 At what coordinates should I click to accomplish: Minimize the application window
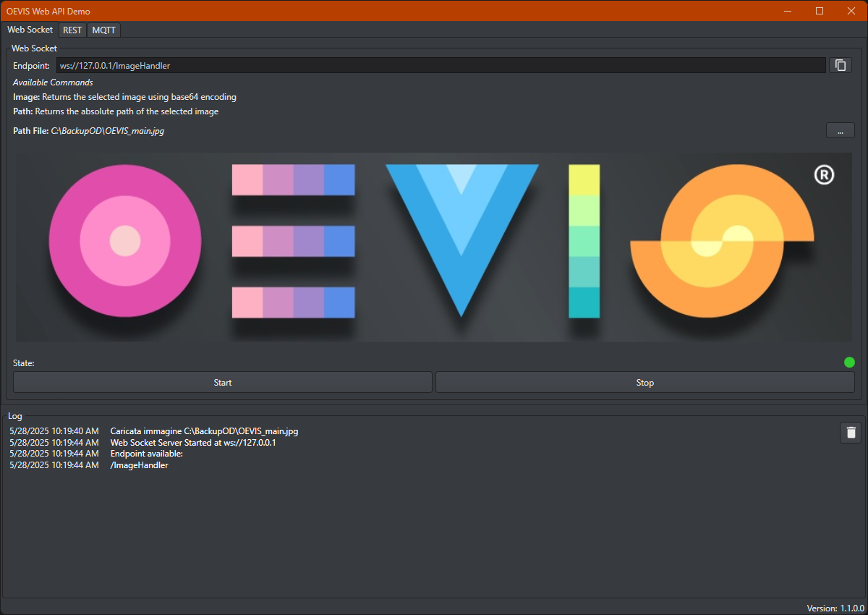coord(787,11)
